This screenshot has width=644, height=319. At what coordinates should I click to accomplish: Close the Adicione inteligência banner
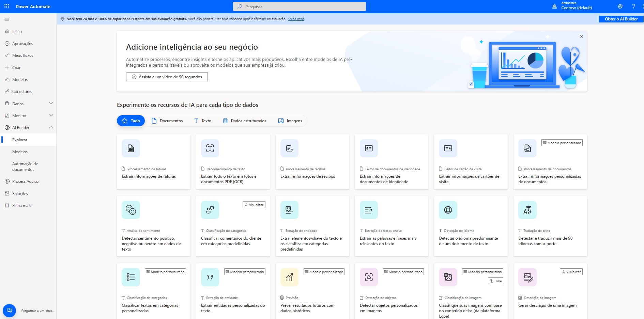[x=581, y=37]
